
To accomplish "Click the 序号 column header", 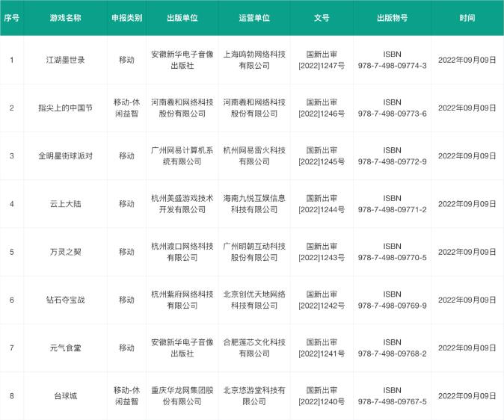I will (x=11, y=18).
